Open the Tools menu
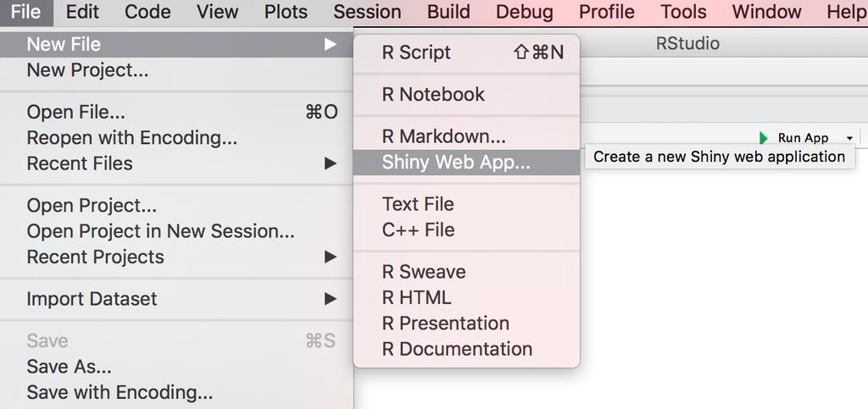868x409 pixels. 684,12
